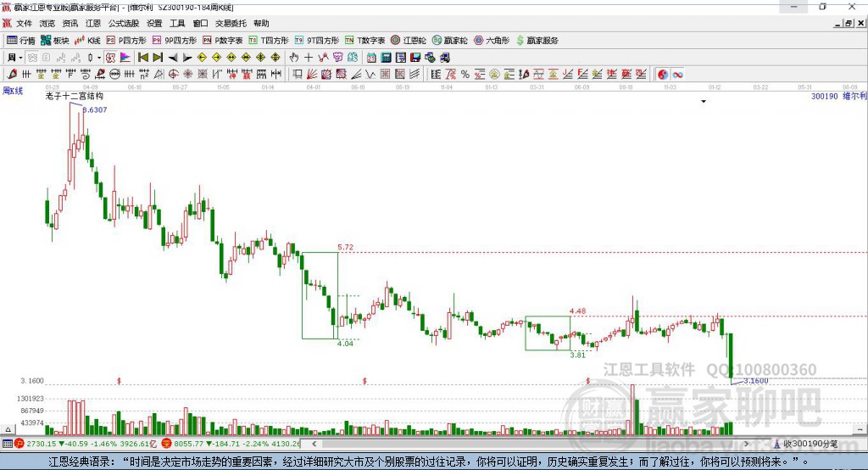The height and width of the screenshot is (470, 868).
Task: Select the crosshair circle target tool
Action: point(173,75)
